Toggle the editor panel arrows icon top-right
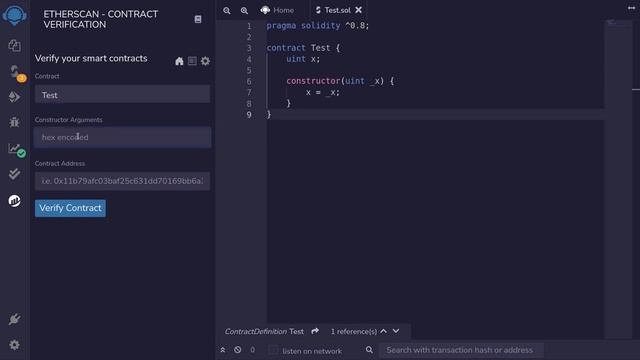Image resolution: width=640 pixels, height=360 pixels. pyautogui.click(x=631, y=8)
